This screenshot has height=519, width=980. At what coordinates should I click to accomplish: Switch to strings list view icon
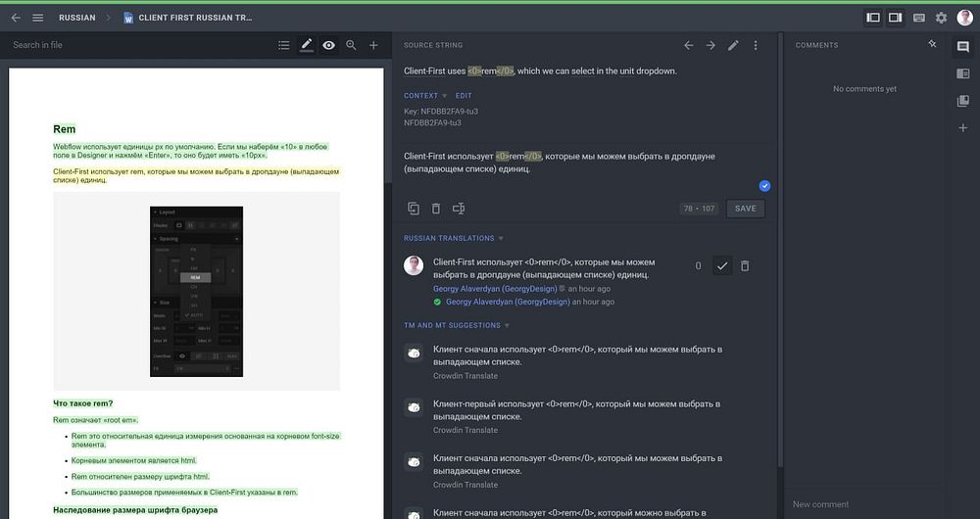[284, 45]
